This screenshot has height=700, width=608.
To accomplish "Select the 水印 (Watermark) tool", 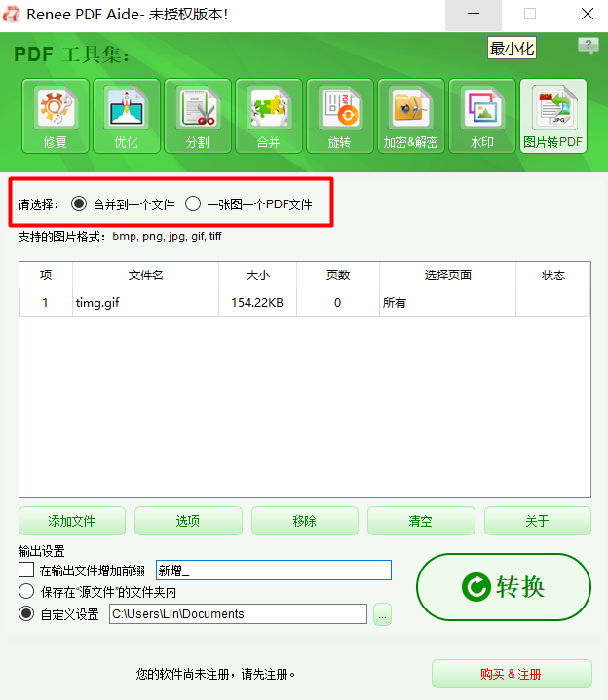I will [482, 116].
